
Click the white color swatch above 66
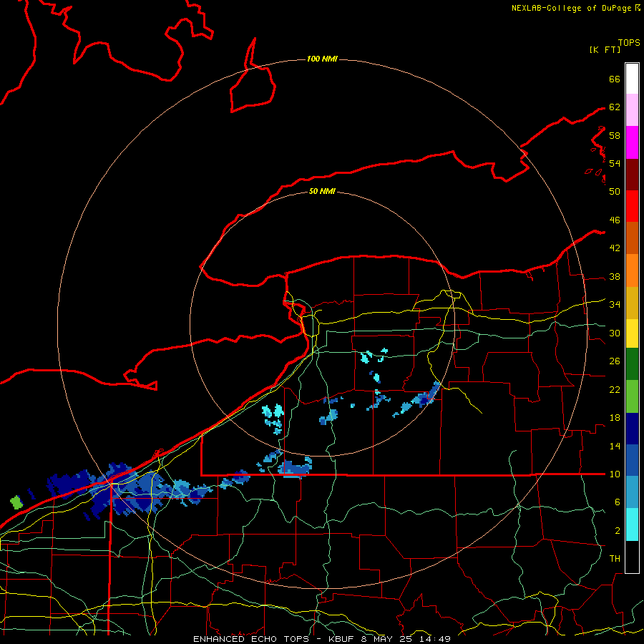point(632,79)
